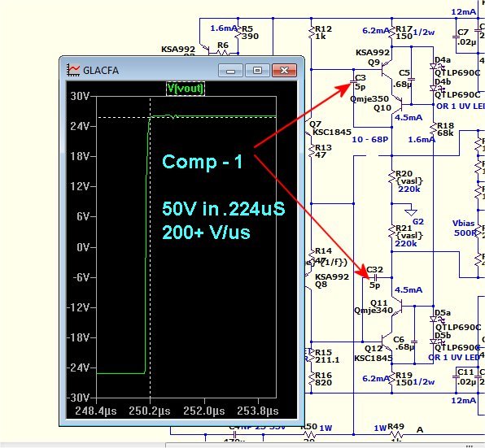The width and height of the screenshot is (485, 448).
Task: Click the 248.4µs time axis label
Action: click(x=96, y=411)
